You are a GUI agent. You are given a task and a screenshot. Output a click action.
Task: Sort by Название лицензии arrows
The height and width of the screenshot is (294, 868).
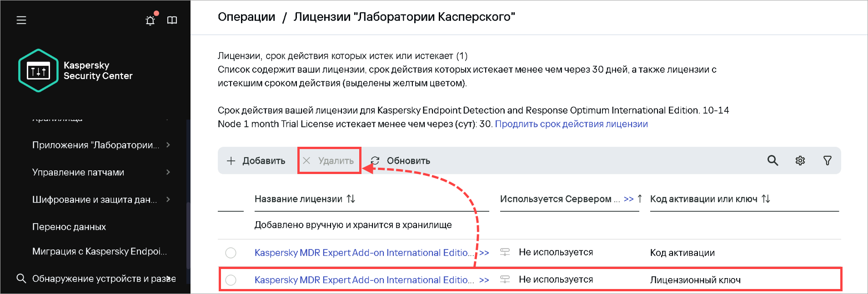point(351,199)
